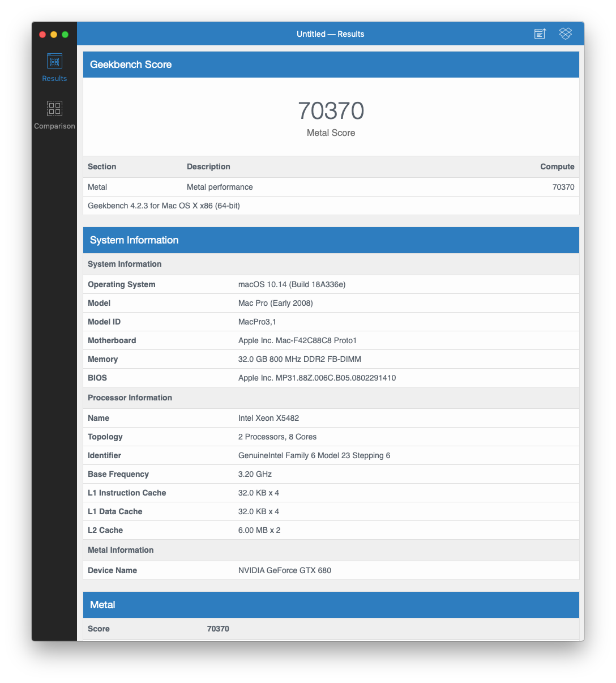Select 'Geekbench 4.2.3 for Mac OS X x86 (64-bit)' text
Screen dimensions: 616x683
tap(164, 206)
